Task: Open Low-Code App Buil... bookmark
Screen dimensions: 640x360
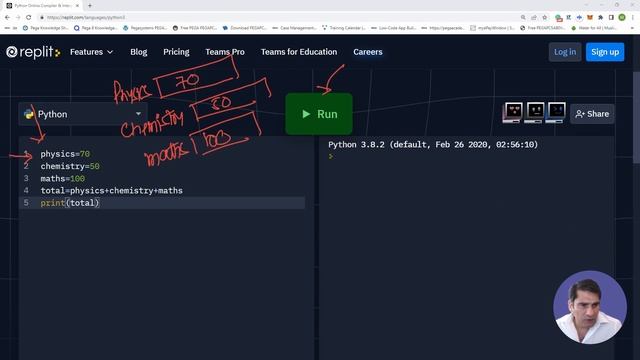Action: (393, 28)
